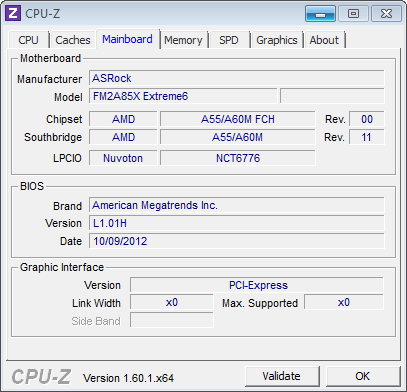Click the PCI-Express version field
Viewport: 407px width, 392px height.
[257, 285]
